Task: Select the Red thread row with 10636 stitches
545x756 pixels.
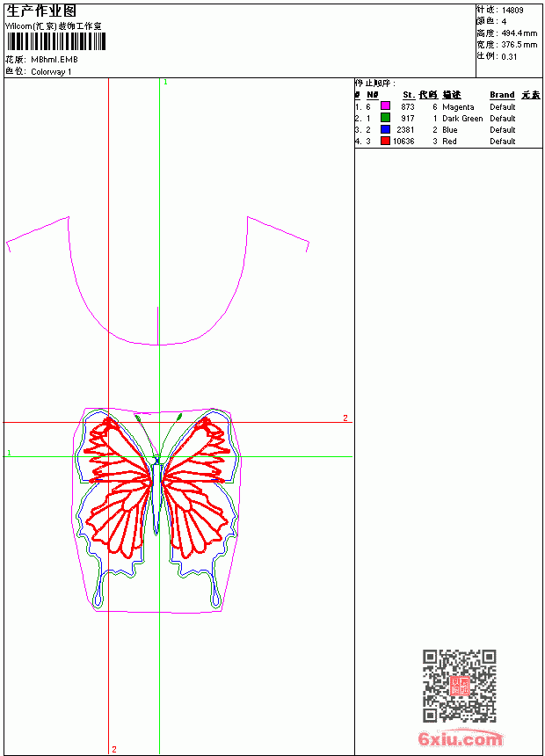Action: [448, 142]
